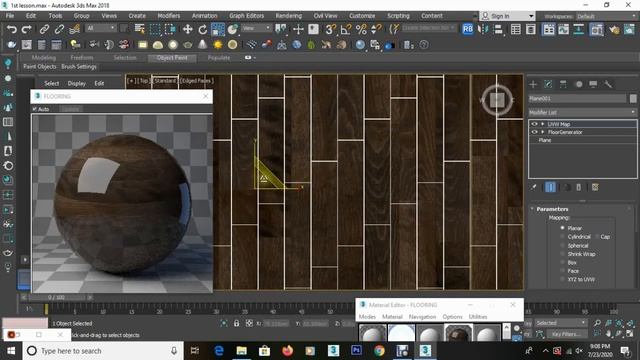640x360 pixels.
Task: Click the Key Filters button
Action: tap(566, 334)
